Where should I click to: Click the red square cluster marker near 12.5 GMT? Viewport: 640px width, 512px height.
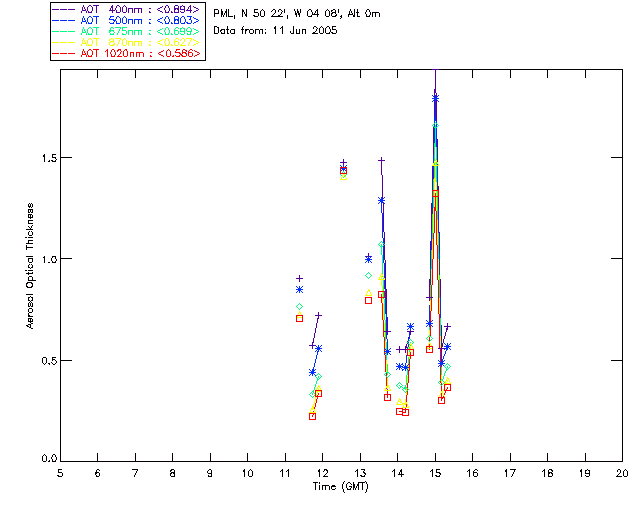[344, 171]
